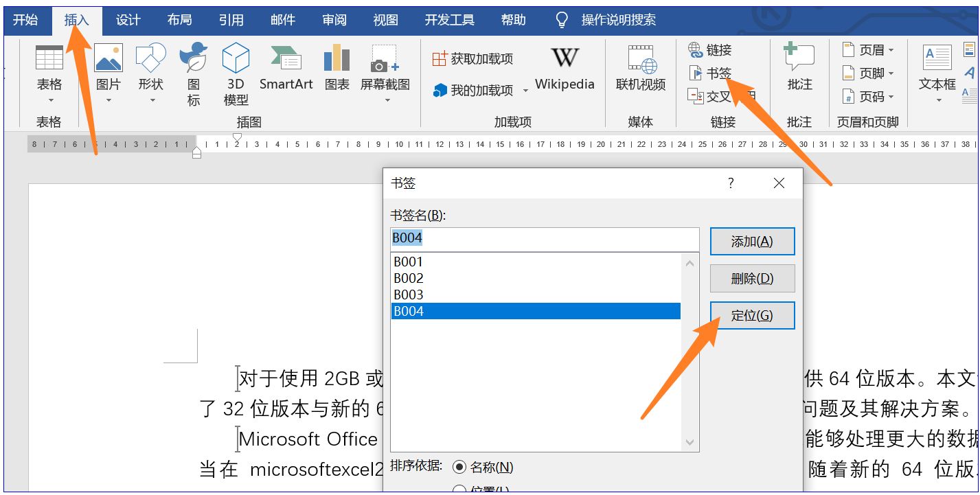Insert a hyperlink with 链接

click(710, 50)
